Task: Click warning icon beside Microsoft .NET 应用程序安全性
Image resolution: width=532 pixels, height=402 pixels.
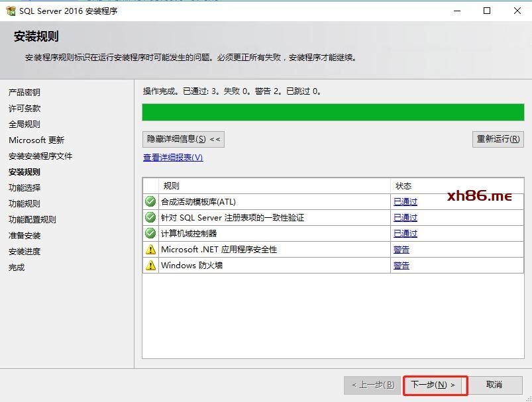Action: point(150,250)
